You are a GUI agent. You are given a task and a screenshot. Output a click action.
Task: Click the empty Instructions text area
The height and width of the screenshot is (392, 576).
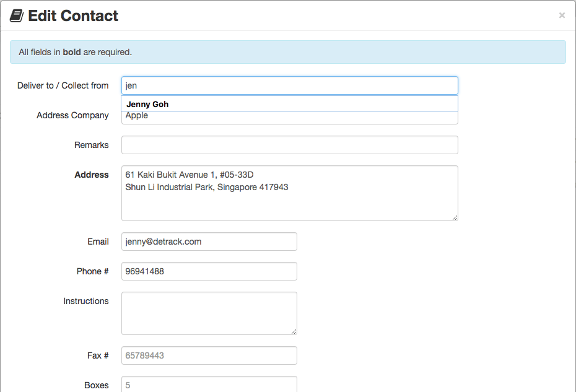click(209, 313)
